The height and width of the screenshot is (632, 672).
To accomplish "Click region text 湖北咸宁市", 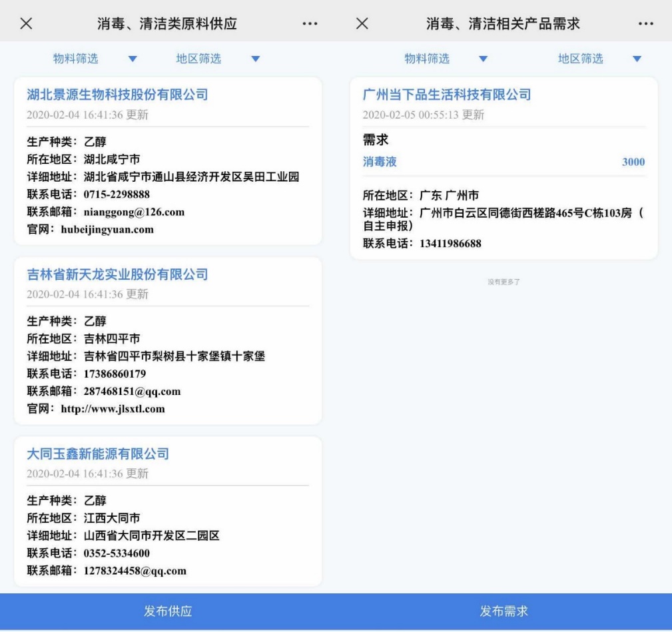I will pyautogui.click(x=112, y=159).
